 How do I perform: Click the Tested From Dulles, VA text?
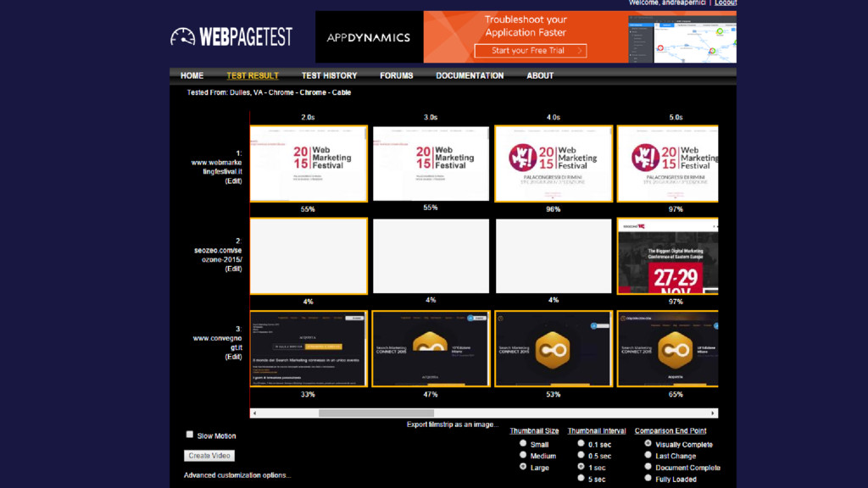[269, 92]
